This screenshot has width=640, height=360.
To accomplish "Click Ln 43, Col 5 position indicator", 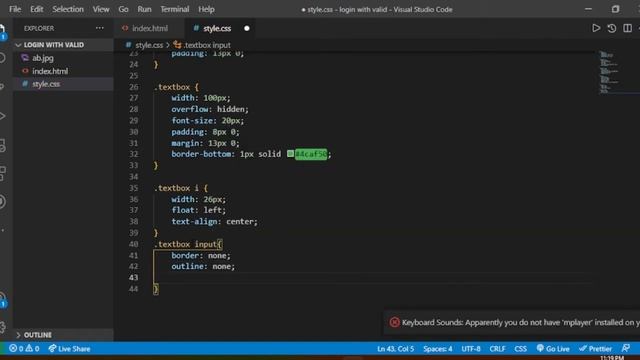I will pos(395,349).
